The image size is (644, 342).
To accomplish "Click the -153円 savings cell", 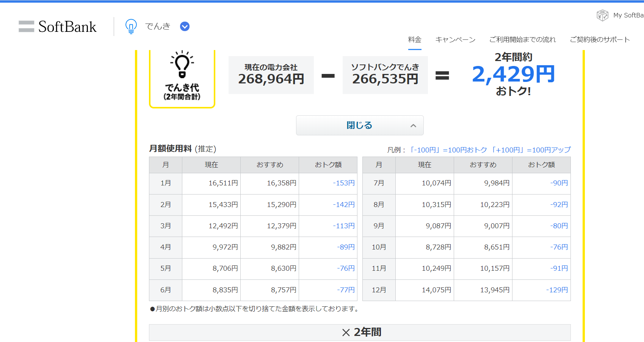I will click(x=328, y=183).
